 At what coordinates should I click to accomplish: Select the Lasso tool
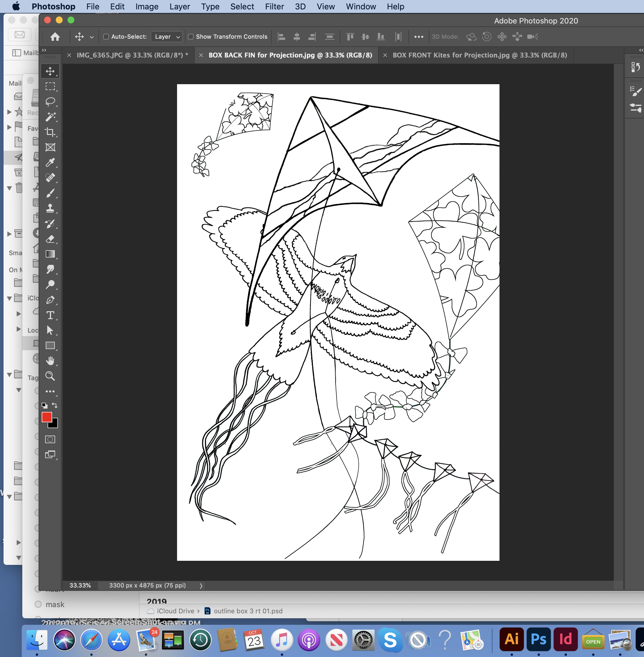50,101
